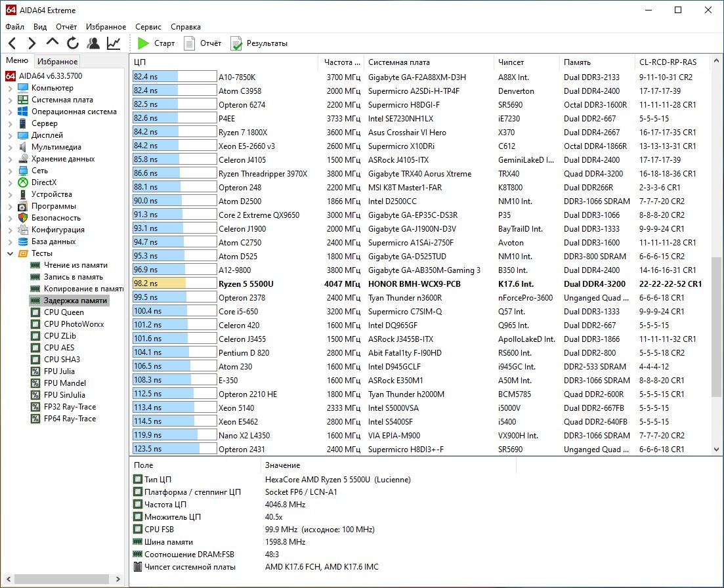
Task: Go back with the left arrow toolbar icon
Action: pyautogui.click(x=12, y=43)
